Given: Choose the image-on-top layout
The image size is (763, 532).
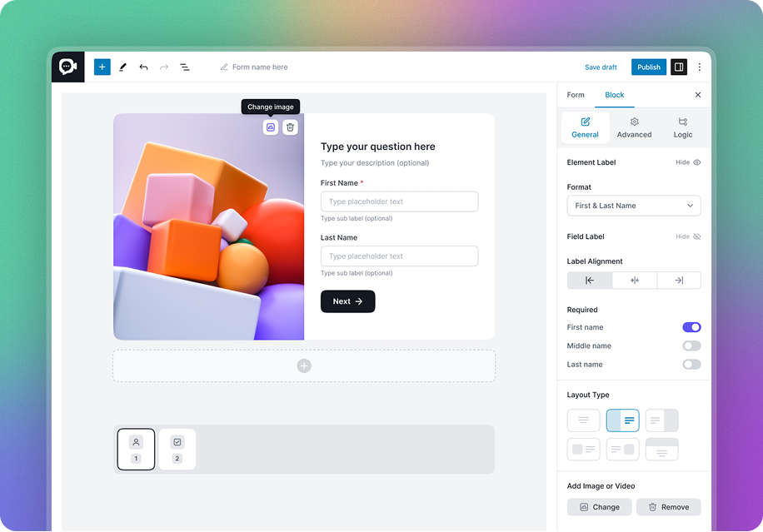Looking at the screenshot, I should (661, 450).
